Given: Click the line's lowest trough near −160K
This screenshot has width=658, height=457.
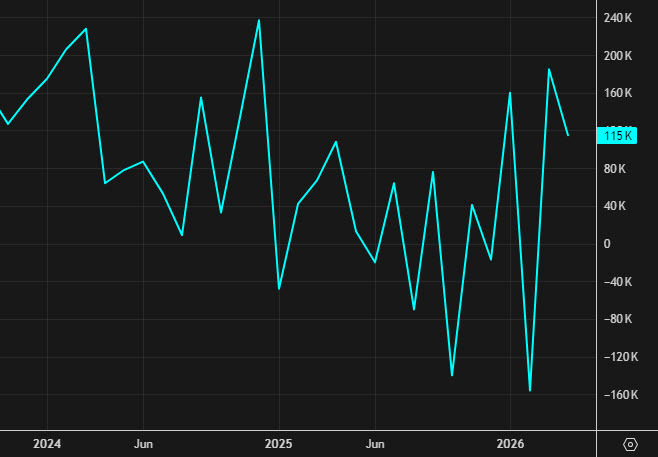Looking at the screenshot, I should (x=530, y=391).
